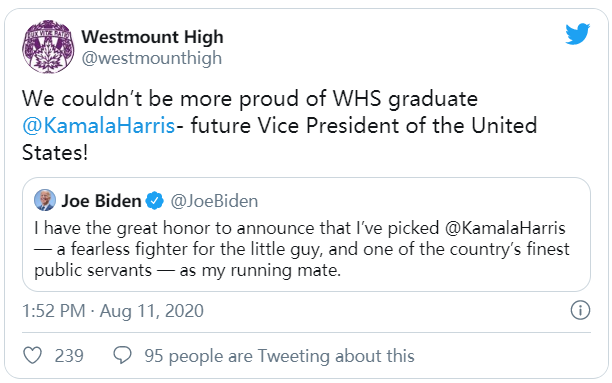Open Joe Biden's small profile picture
The width and height of the screenshot is (612, 383).
pos(45,200)
